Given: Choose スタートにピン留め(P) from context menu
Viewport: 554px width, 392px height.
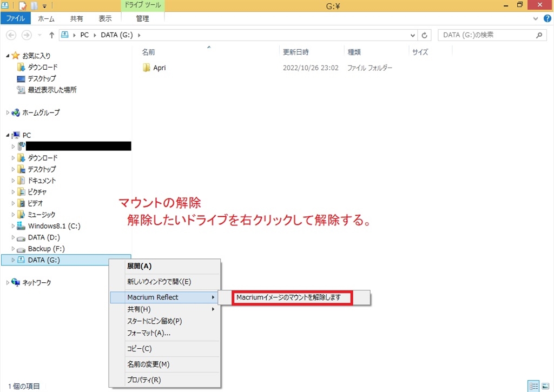Looking at the screenshot, I should [165, 321].
